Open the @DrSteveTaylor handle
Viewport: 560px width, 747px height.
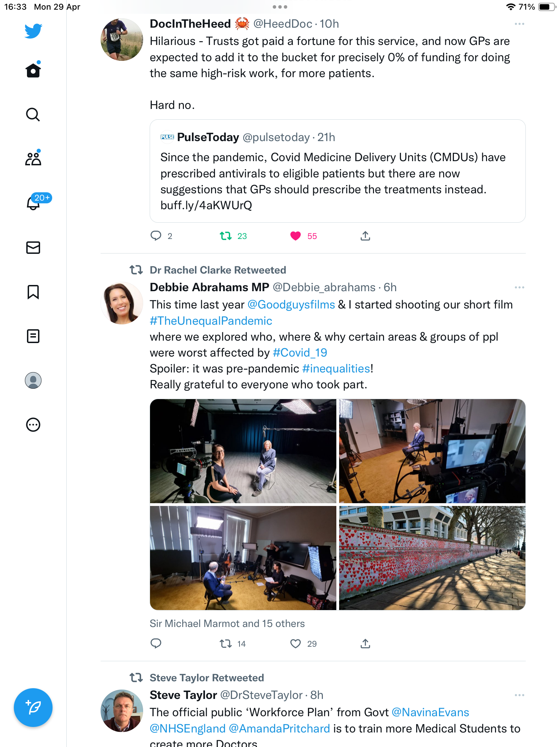[261, 695]
